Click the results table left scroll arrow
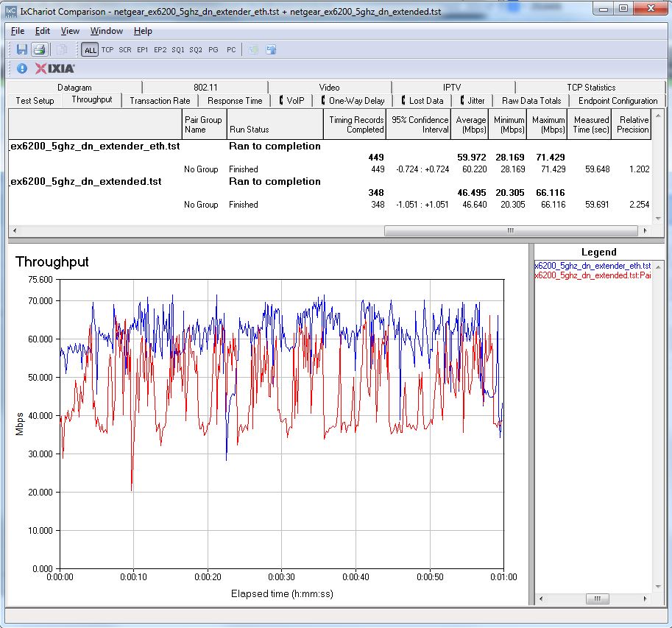This screenshot has width=672, height=628. [15, 230]
